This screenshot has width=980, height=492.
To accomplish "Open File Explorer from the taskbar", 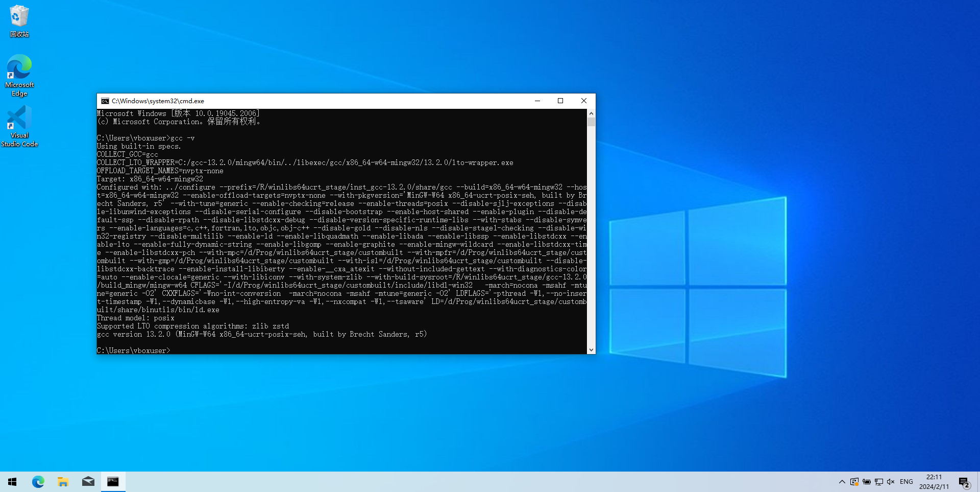I will (x=63, y=482).
